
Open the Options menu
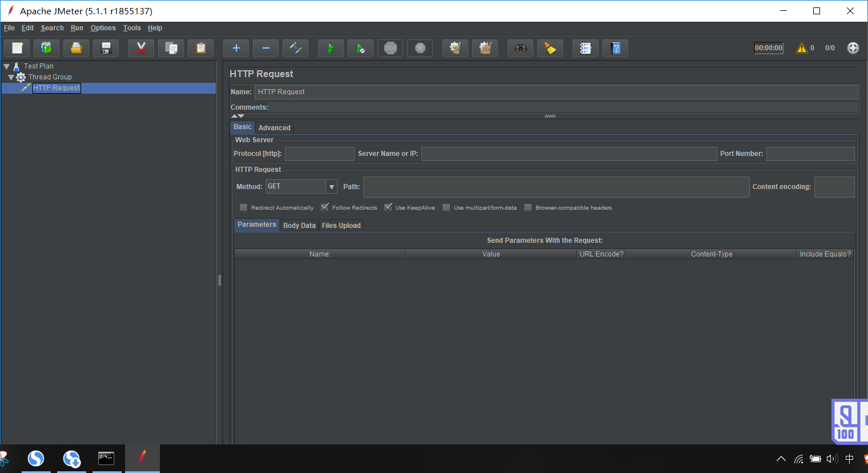[103, 28]
